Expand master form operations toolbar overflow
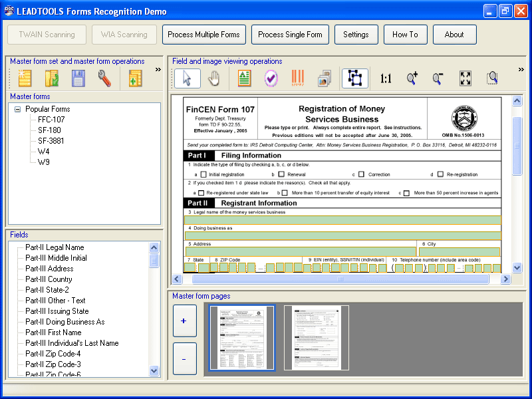This screenshot has width=532, height=399. tap(158, 70)
